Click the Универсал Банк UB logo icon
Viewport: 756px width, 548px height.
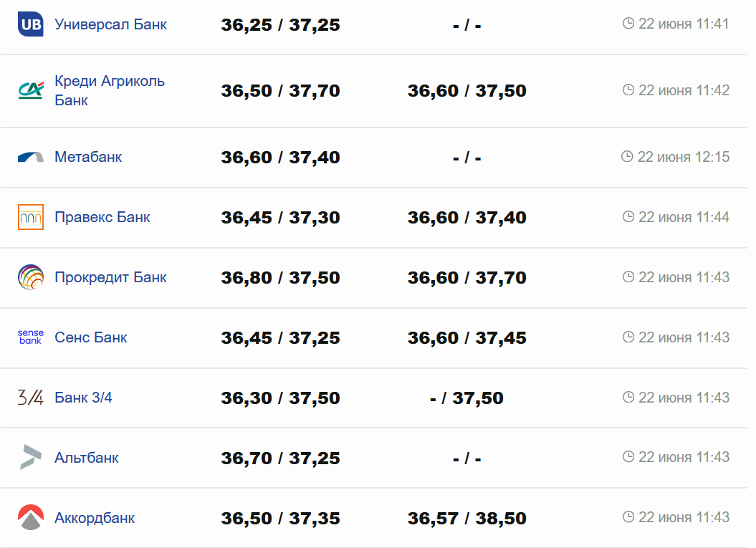(x=31, y=24)
